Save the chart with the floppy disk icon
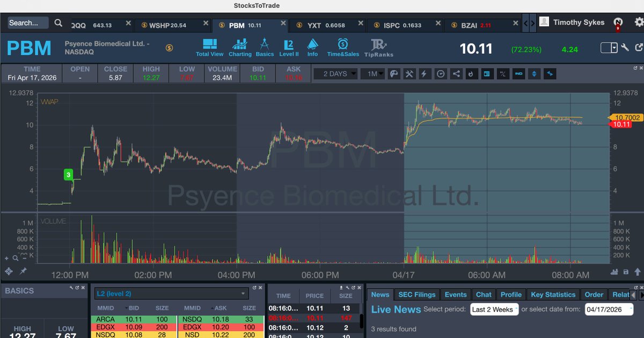This screenshot has width=644, height=338. [626, 272]
